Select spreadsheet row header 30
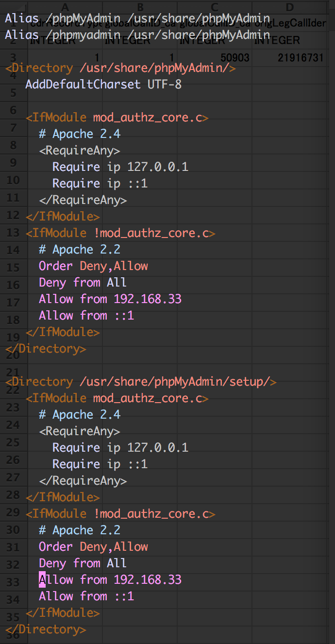Image resolution: width=335 pixels, height=644 pixels. click(14, 530)
